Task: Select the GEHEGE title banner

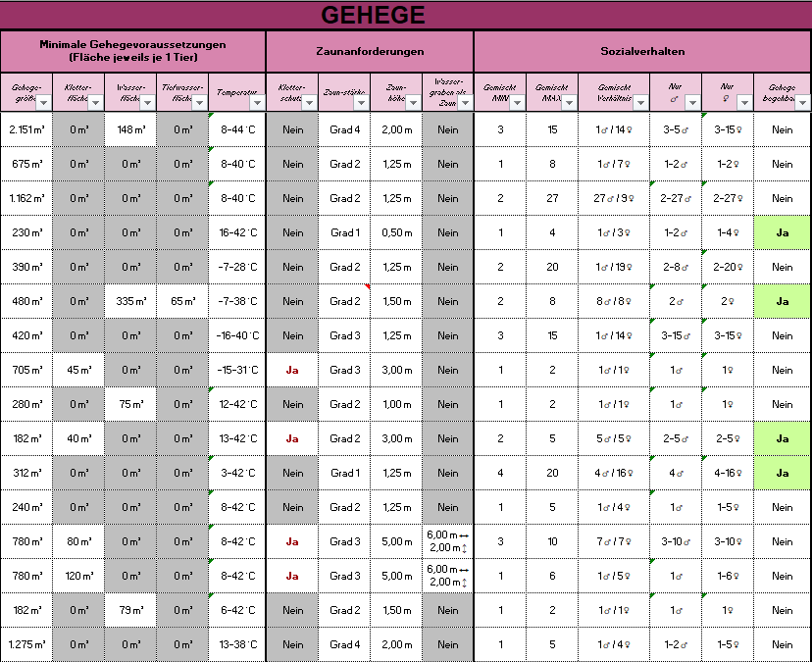Action: 406,15
